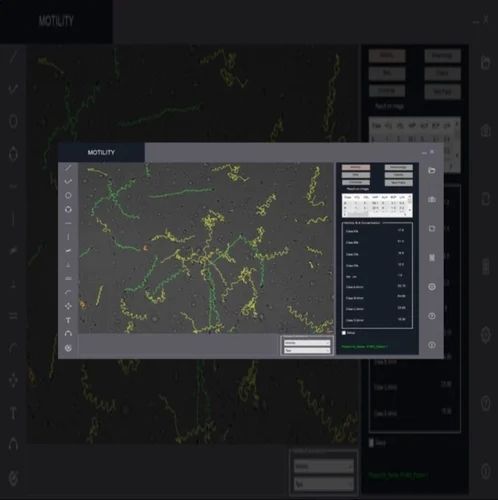The image size is (498, 500).
Task: Click the sperm track image in front window
Action: coord(206,248)
